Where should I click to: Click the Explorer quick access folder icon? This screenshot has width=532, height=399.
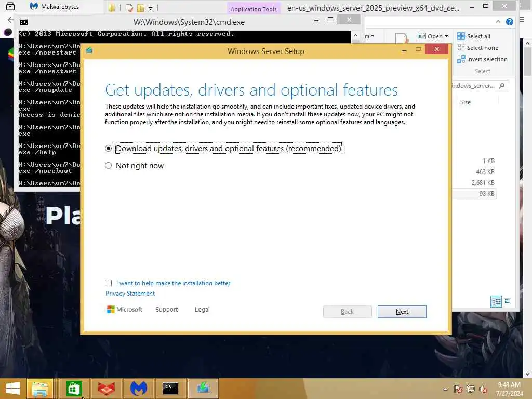[x=112, y=8]
